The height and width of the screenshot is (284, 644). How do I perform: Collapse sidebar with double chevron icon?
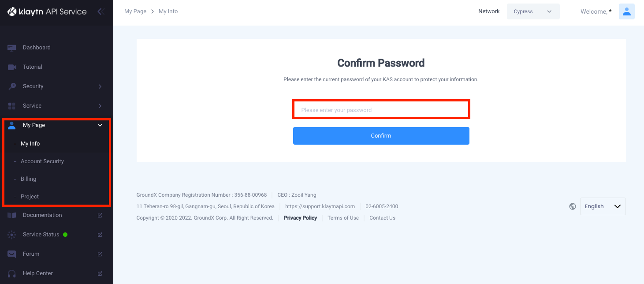(x=101, y=11)
